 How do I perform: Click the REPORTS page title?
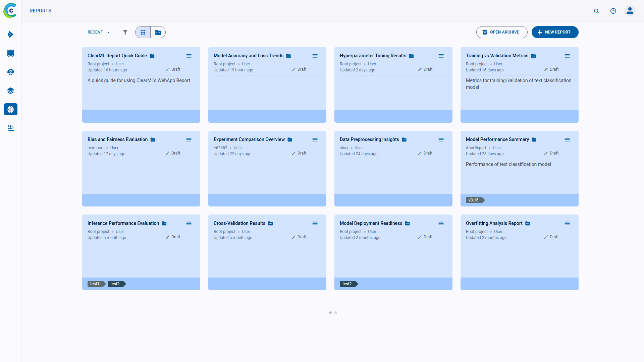point(40,11)
